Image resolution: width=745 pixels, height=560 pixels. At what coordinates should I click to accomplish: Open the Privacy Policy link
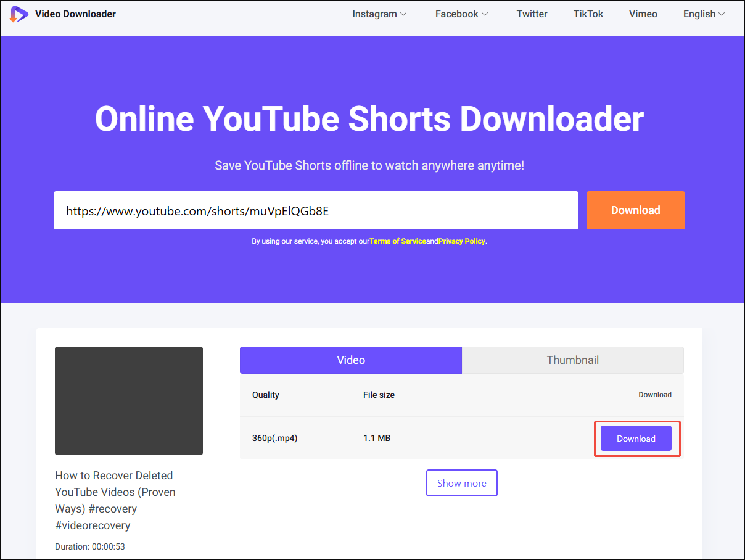462,241
